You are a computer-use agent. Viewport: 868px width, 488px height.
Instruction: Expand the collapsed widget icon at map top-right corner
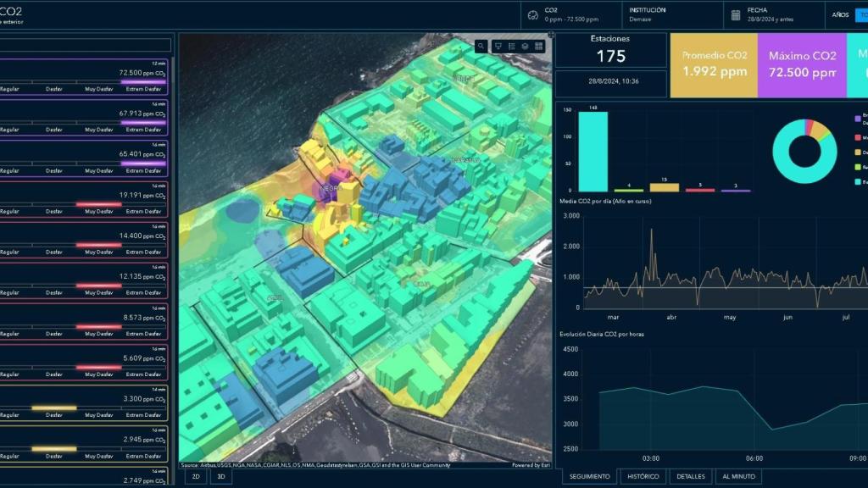[550, 36]
